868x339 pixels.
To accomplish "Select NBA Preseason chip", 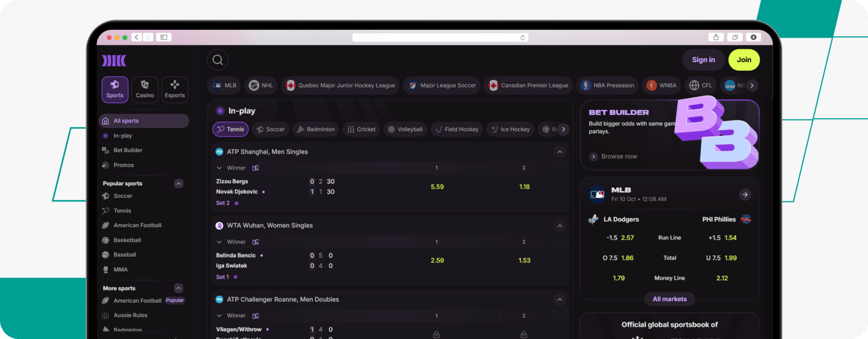I will [x=607, y=85].
